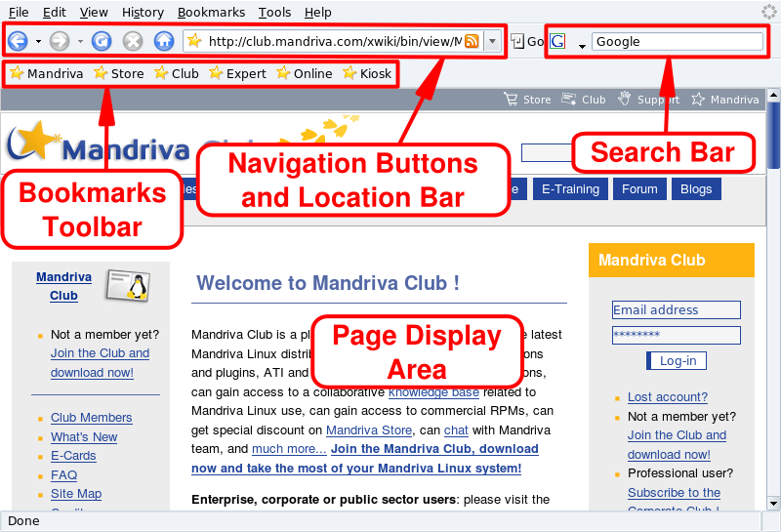781x532 pixels.
Task: Open the Club Members link
Action: 91,418
